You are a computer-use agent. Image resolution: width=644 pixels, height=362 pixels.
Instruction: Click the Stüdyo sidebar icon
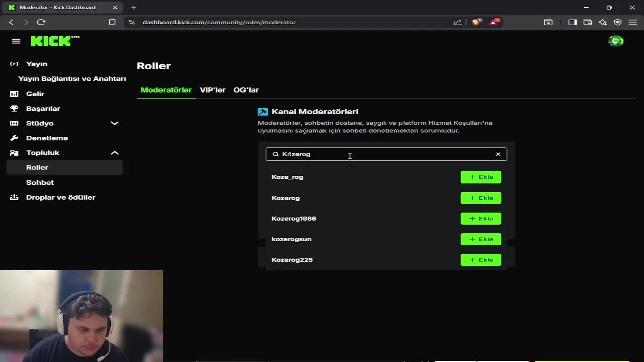[x=14, y=123]
